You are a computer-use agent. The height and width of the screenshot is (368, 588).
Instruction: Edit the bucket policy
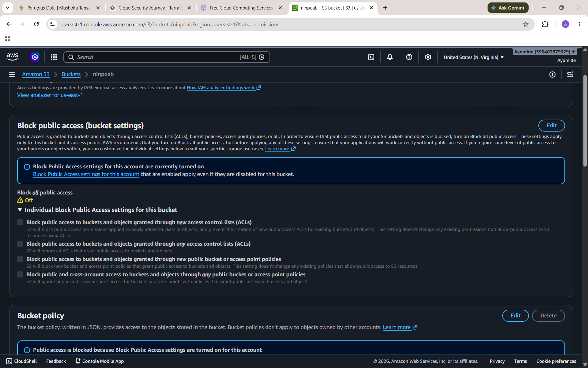(x=515, y=316)
